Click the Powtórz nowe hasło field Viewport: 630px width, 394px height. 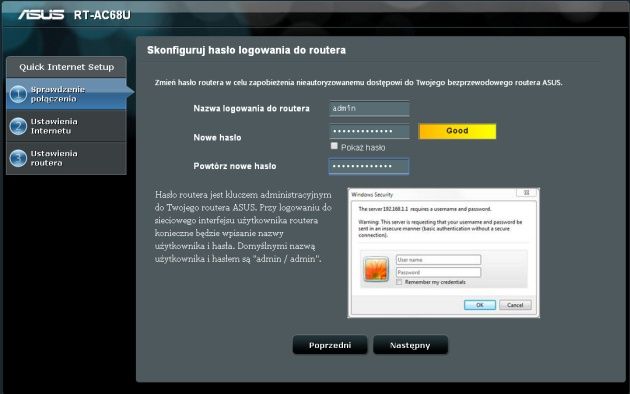(369, 166)
